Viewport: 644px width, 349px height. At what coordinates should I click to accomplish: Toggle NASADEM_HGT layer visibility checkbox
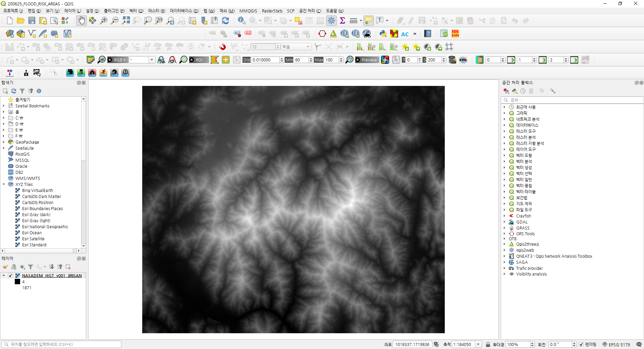(10, 276)
